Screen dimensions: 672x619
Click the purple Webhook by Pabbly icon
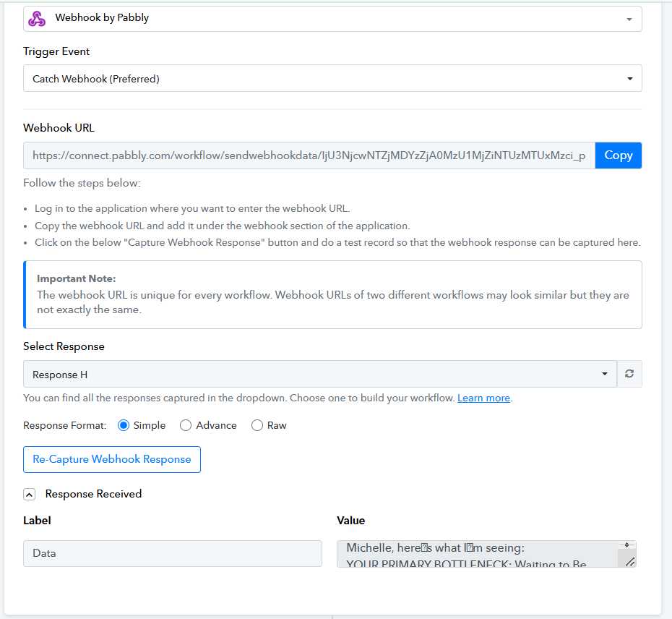[36, 18]
